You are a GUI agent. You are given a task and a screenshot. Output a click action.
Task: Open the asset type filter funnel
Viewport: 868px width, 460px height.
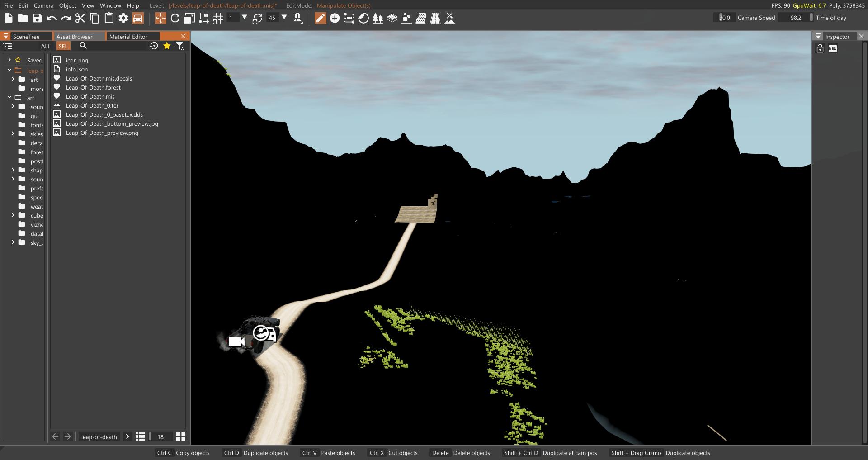[x=180, y=46]
